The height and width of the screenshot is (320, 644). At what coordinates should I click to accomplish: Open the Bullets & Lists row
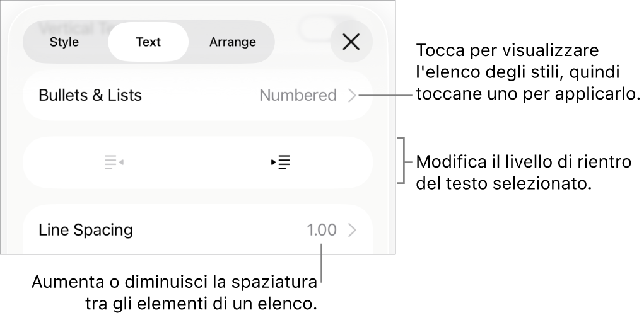[x=90, y=96]
